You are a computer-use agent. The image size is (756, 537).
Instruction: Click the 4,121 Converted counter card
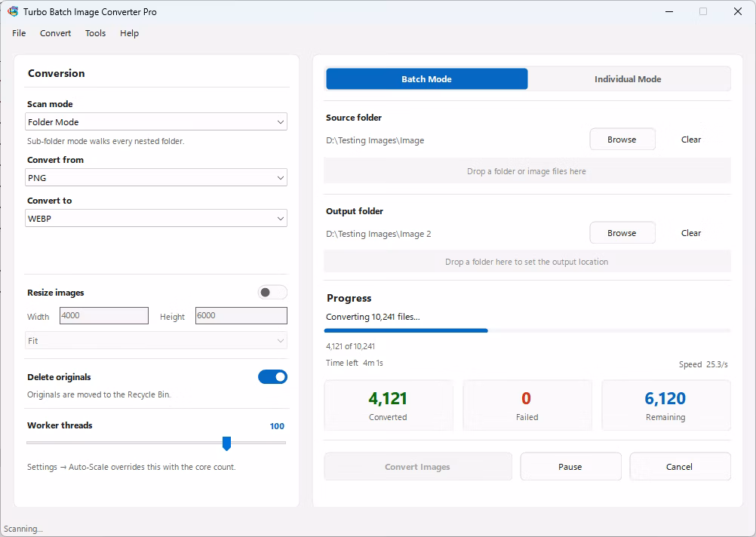(389, 406)
